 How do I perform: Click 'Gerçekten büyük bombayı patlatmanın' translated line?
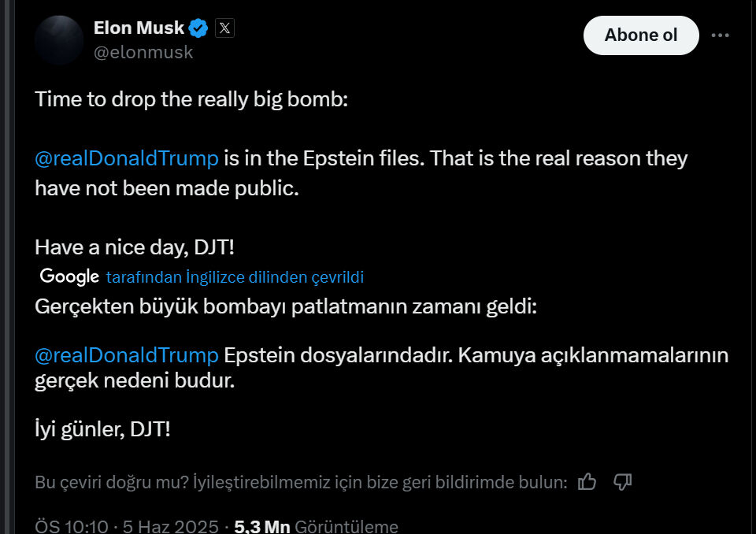285,306
